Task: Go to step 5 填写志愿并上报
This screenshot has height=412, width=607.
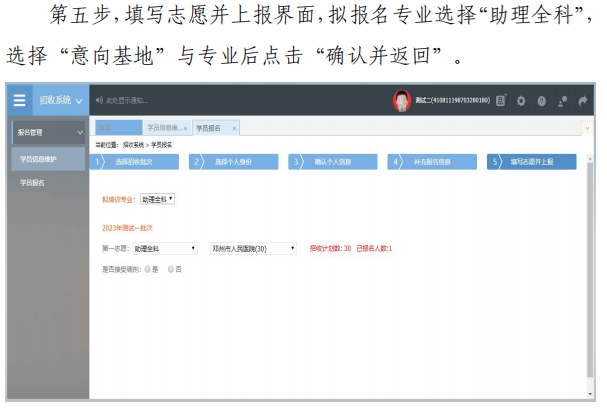Action: 532,162
